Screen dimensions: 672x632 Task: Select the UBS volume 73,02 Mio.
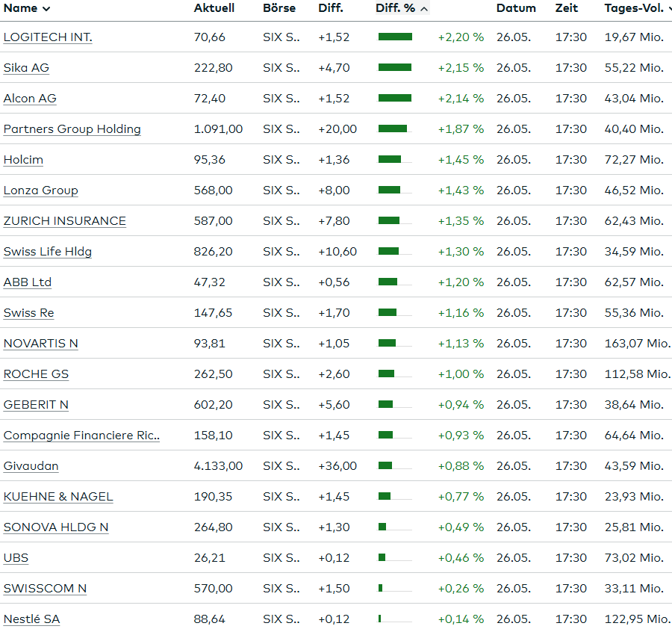point(634,558)
